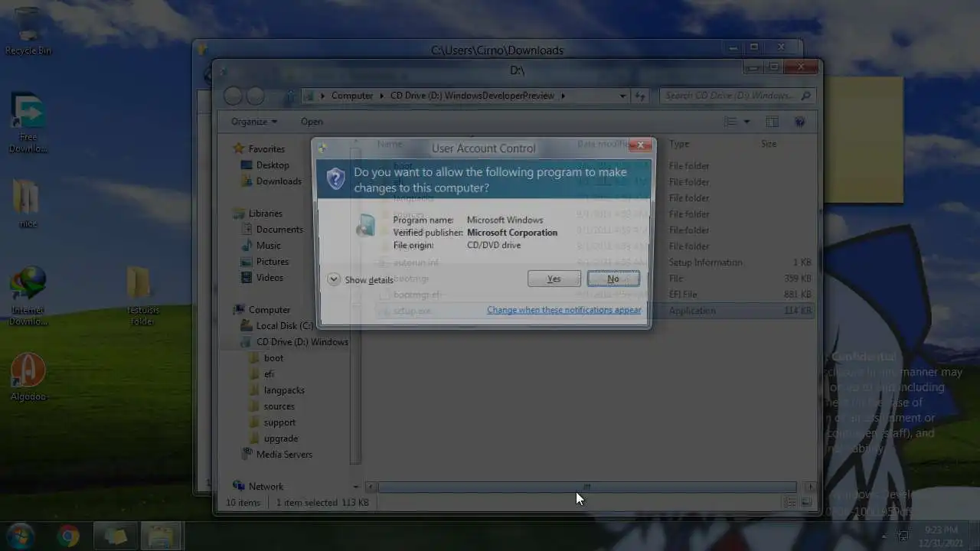Click the Sticky Notes taskbar button

point(115,536)
